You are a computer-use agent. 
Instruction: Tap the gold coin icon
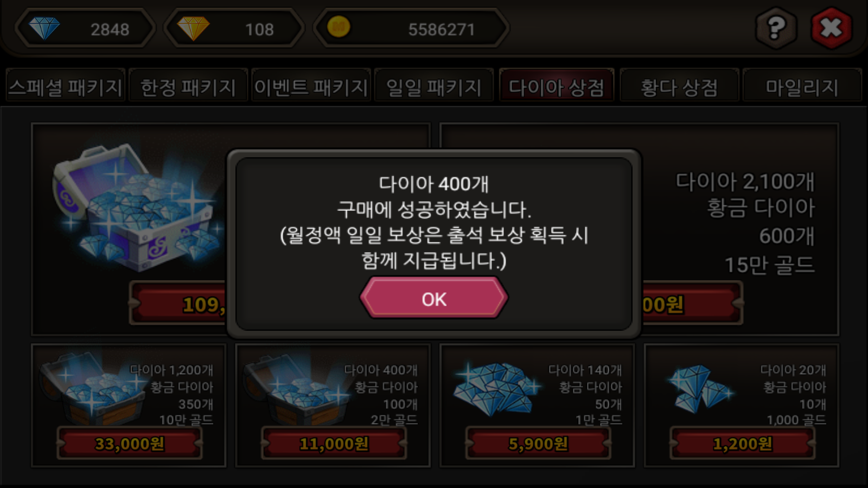coord(339,27)
